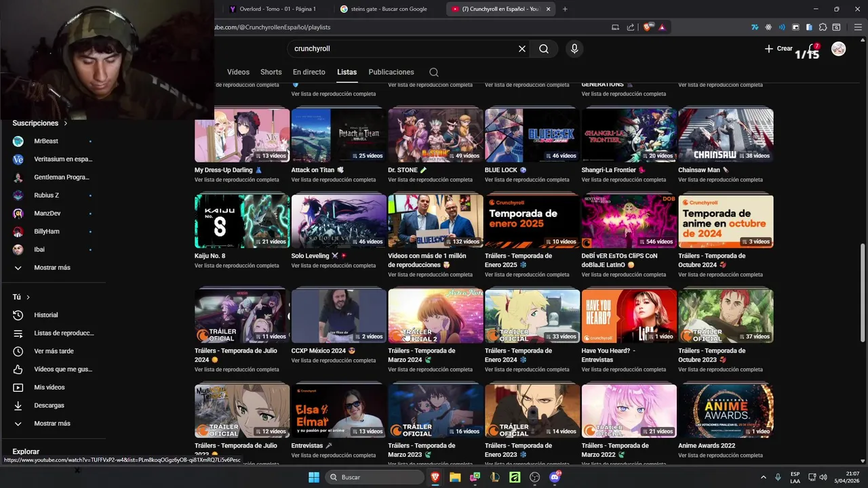Click the share page icon in address bar
868x488 pixels.
(x=631, y=27)
